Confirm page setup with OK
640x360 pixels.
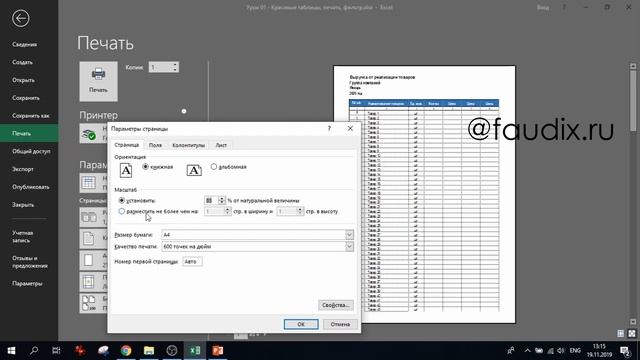[x=301, y=324]
